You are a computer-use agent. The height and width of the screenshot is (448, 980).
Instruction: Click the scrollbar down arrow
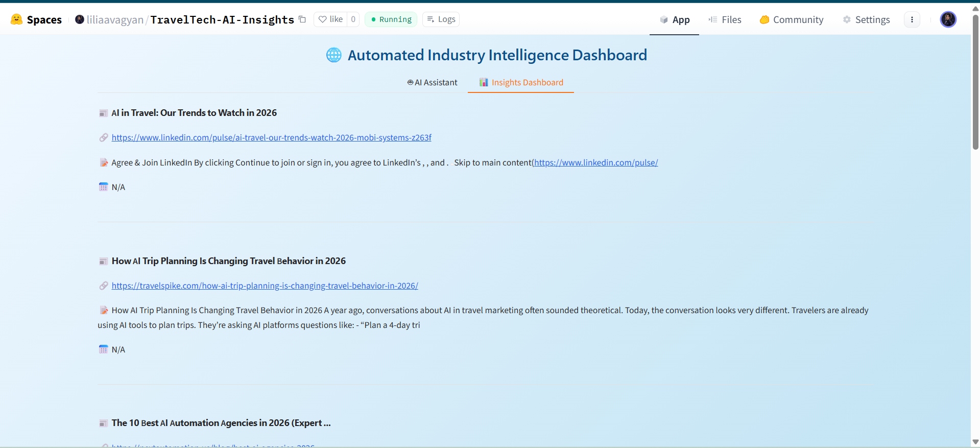(975, 442)
